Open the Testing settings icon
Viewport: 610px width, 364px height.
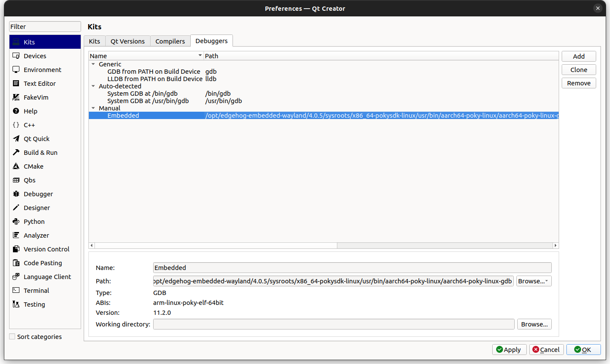16,304
